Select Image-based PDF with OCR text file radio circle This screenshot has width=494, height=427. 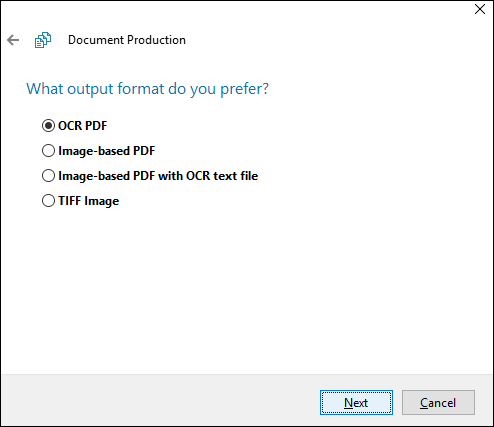(48, 176)
